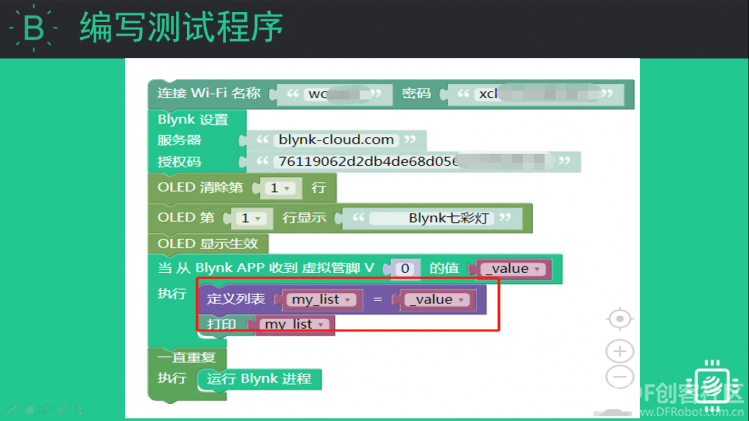This screenshot has height=421, width=749.
Task: Click the 授权码 label
Action: (x=179, y=162)
